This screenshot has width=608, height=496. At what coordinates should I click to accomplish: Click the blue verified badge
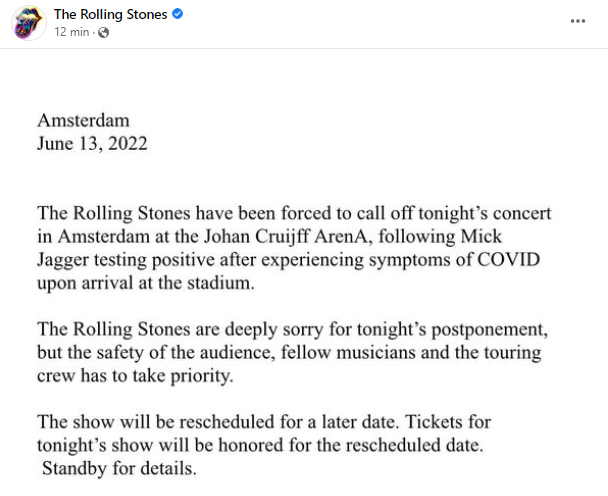(177, 14)
